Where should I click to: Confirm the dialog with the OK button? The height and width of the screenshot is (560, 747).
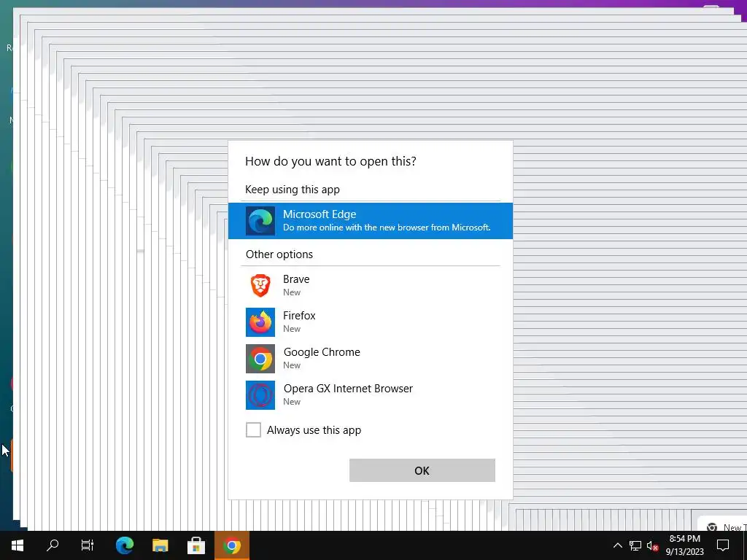click(x=422, y=470)
